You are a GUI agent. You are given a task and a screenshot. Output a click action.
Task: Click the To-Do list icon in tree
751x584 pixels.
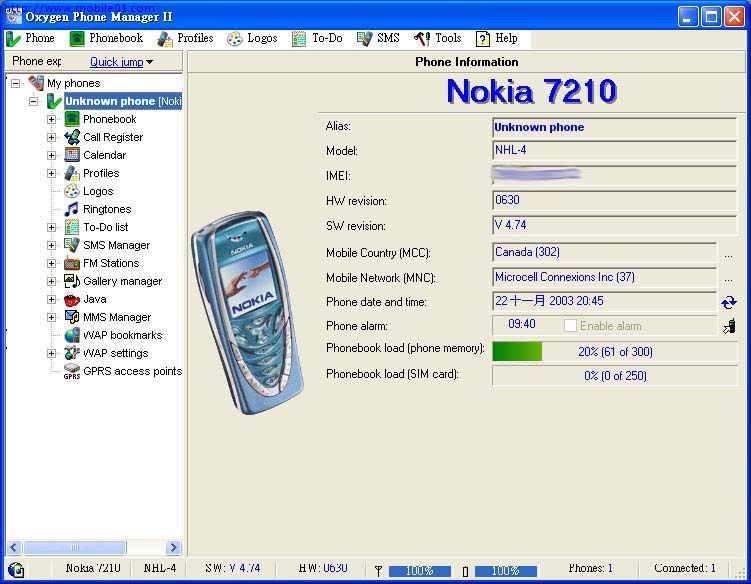click(72, 227)
